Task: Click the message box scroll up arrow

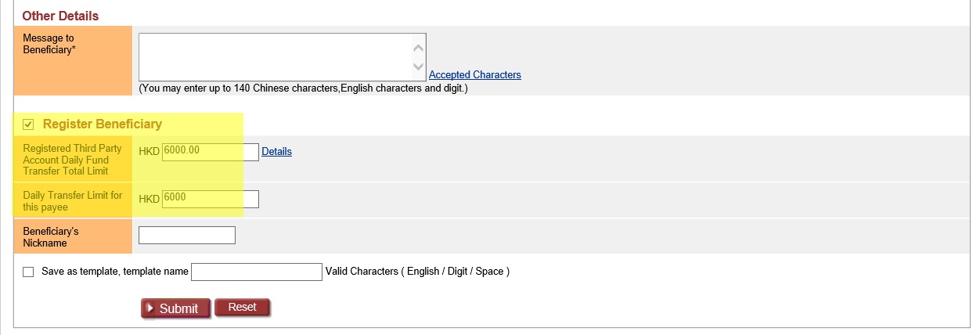Action: (x=418, y=48)
